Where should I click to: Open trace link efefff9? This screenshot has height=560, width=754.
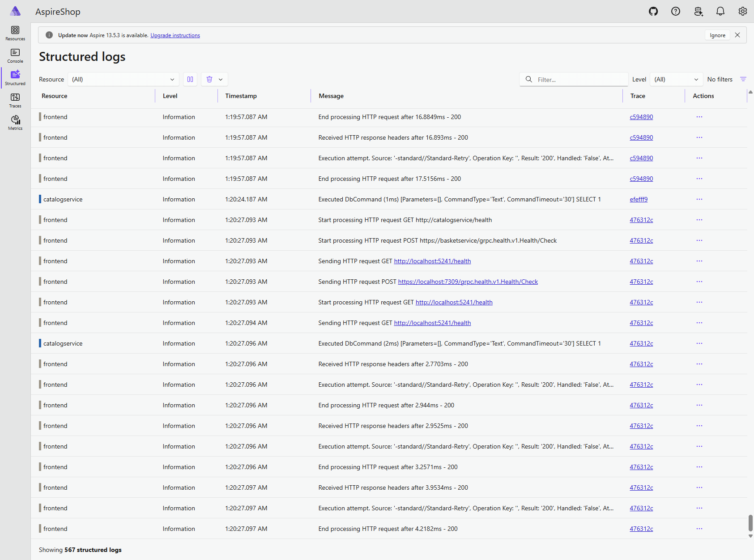(x=639, y=199)
